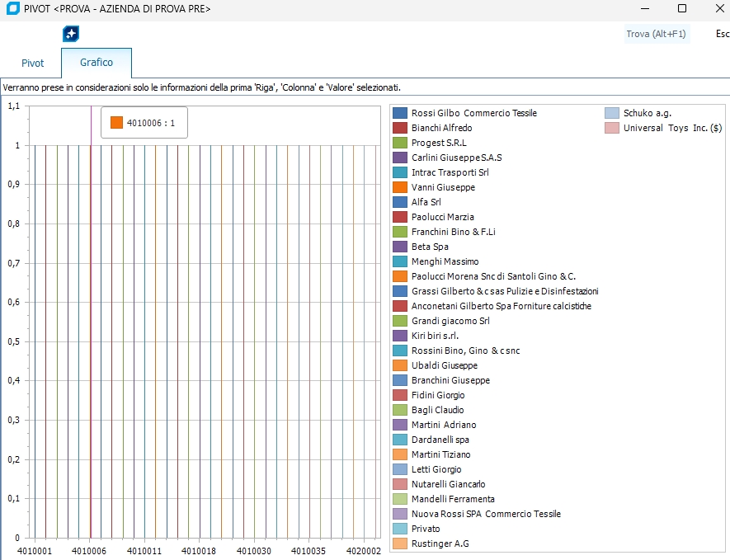Click the 4020002 x-axis label
This screenshot has width=730, height=560.
coord(363,550)
